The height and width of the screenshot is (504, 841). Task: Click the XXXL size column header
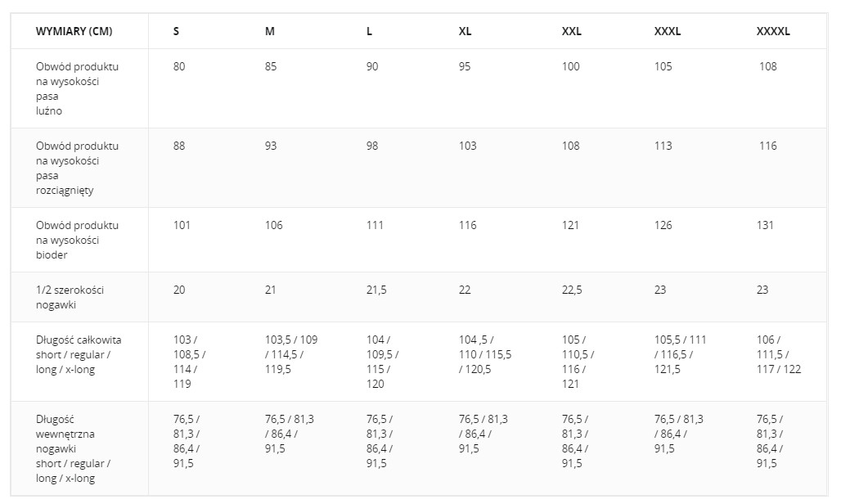click(x=668, y=32)
